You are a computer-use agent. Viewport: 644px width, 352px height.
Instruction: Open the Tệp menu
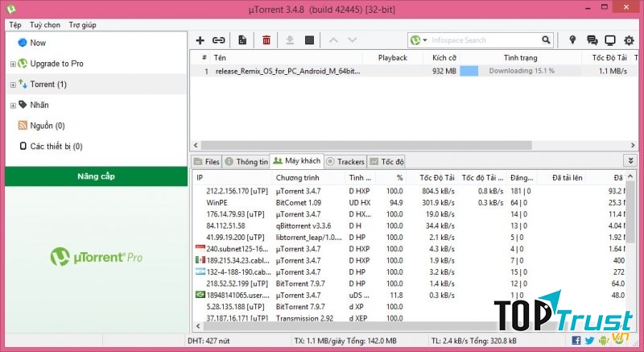[15, 25]
